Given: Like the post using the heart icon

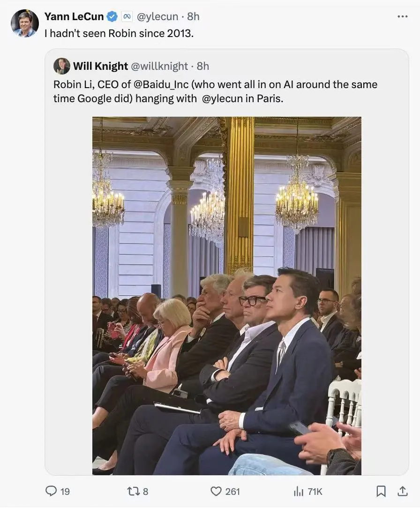Looking at the screenshot, I should point(216,491).
